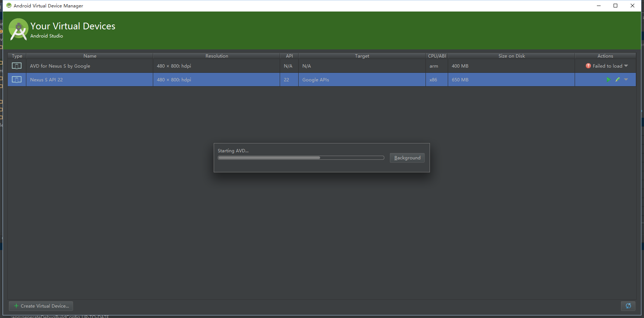Sort by the Name column header
This screenshot has height=318, width=644.
(90, 56)
